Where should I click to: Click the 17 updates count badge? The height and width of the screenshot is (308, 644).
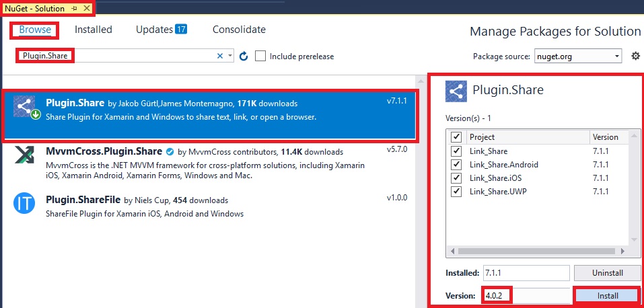(181, 29)
